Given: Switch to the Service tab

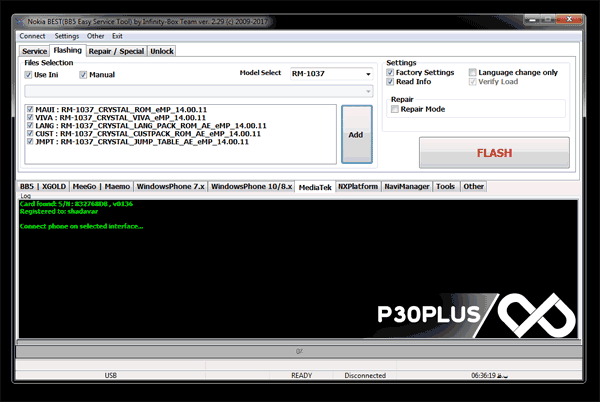Looking at the screenshot, I should 34,51.
